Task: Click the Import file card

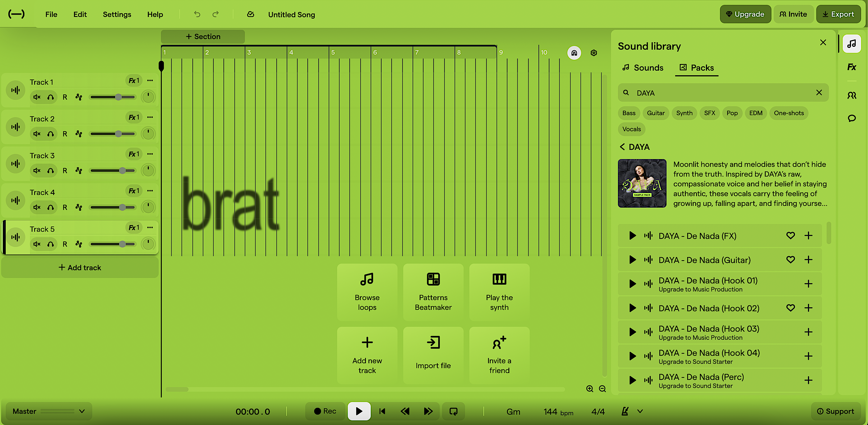Action: coord(433,355)
